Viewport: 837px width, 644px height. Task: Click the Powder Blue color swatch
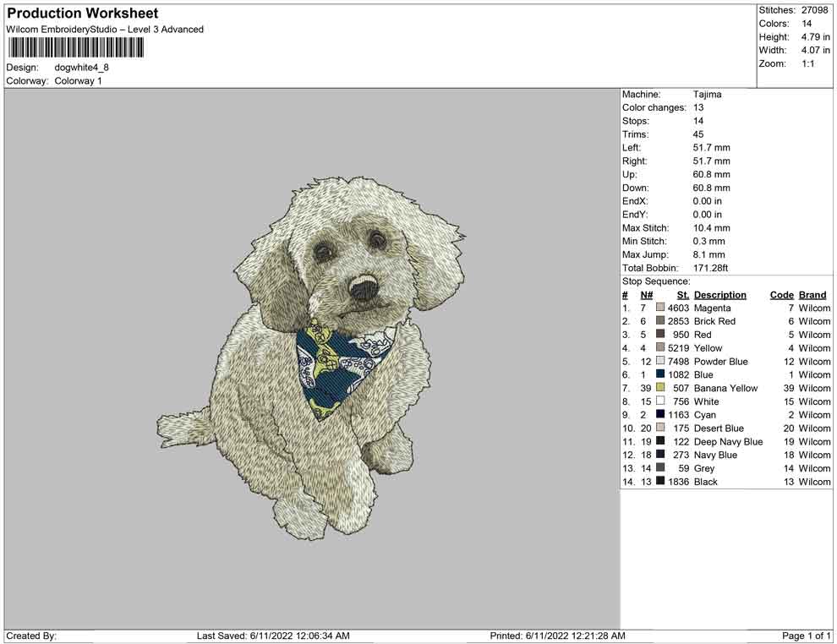(660, 361)
